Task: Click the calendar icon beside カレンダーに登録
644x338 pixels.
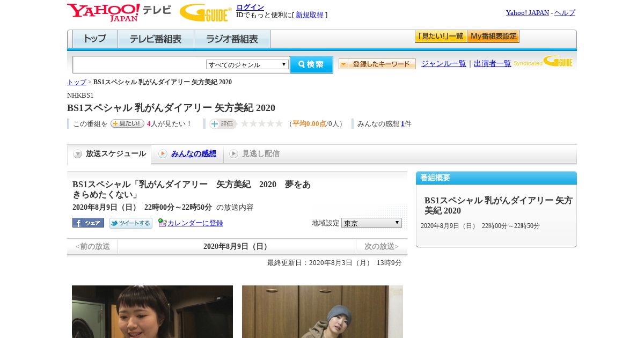Action: (162, 223)
